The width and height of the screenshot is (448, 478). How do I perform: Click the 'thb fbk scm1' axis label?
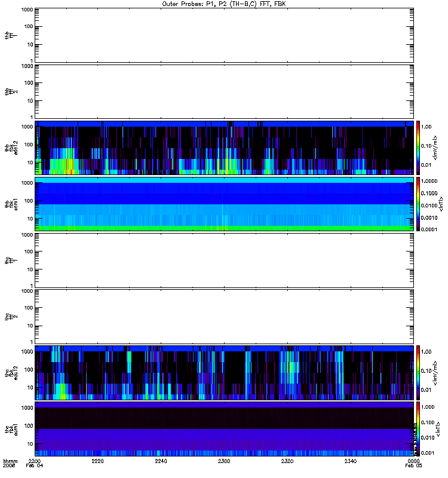(11, 204)
